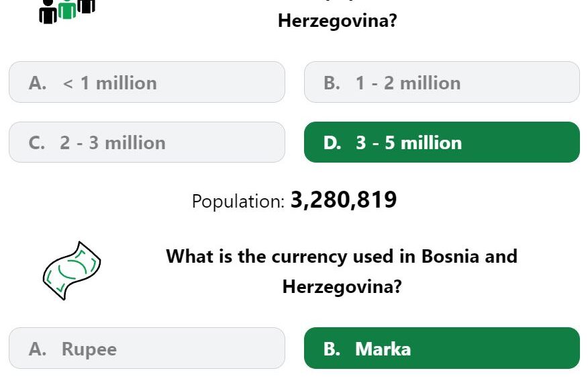
Task: Click the letter C of 2 - 3 million option
Action: tap(37, 143)
